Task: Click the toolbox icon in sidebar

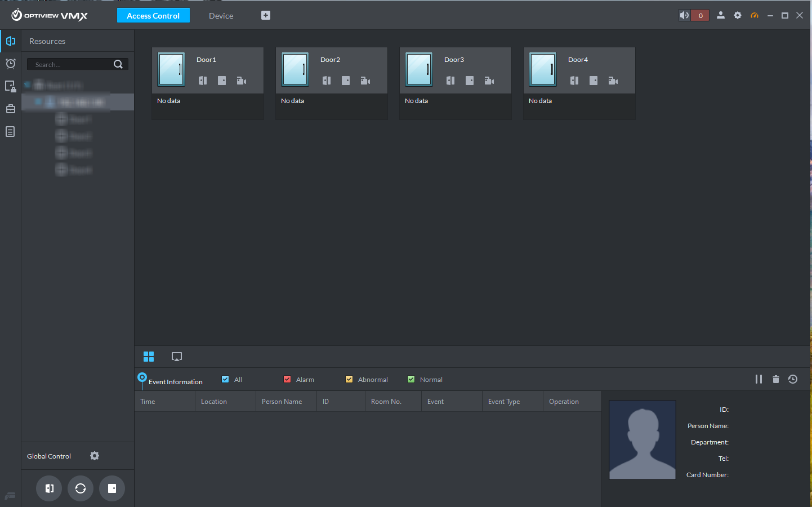Action: tap(10, 108)
